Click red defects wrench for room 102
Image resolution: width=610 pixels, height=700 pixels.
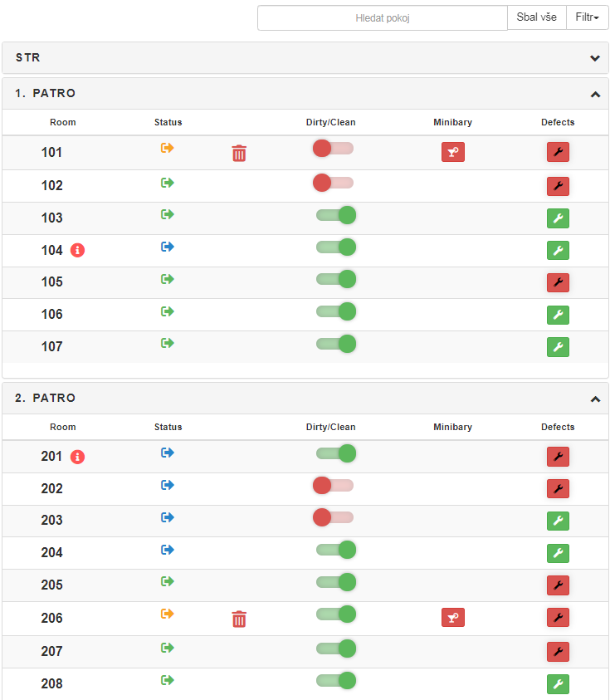pos(558,186)
